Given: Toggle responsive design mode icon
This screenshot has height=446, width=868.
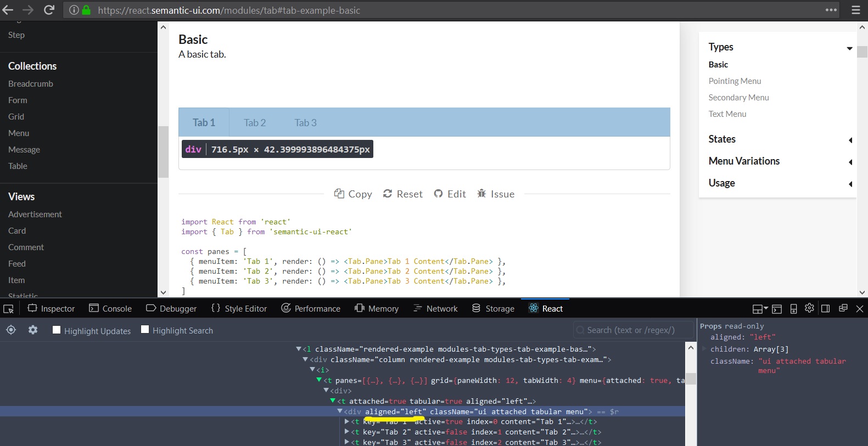Looking at the screenshot, I should (793, 309).
